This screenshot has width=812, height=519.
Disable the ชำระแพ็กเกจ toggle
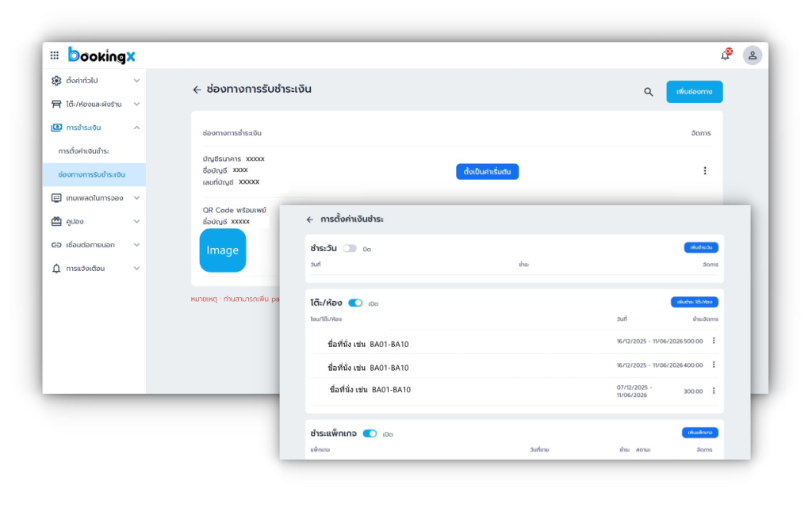click(370, 433)
